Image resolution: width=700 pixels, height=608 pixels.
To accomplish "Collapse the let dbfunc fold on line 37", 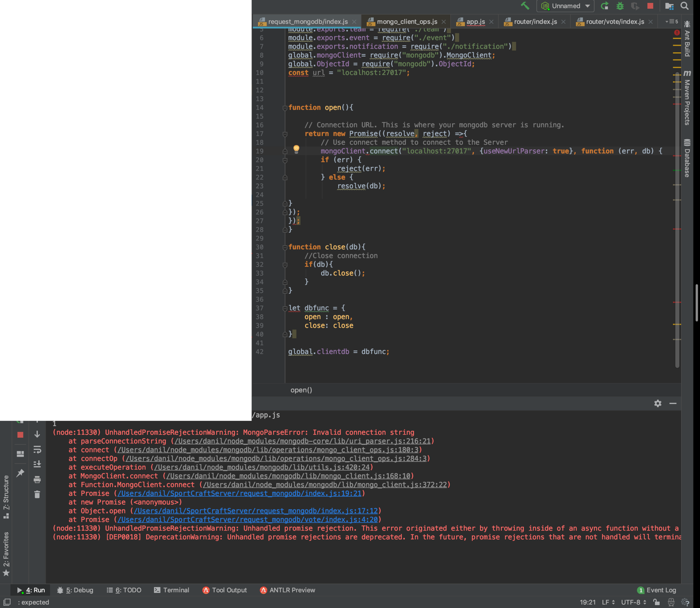I will point(285,309).
